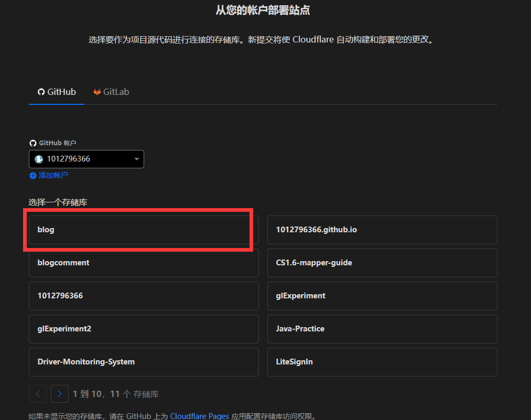The width and height of the screenshot is (531, 420).
Task: Select the glExperiment repository
Action: tap(382, 296)
